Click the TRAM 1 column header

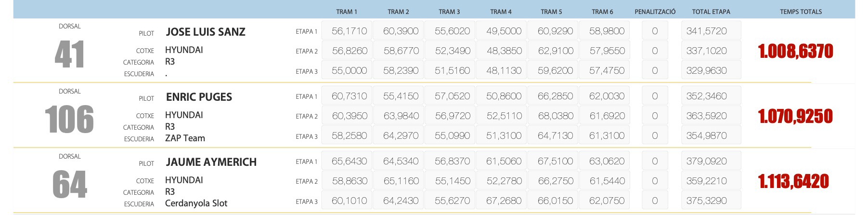click(346, 12)
